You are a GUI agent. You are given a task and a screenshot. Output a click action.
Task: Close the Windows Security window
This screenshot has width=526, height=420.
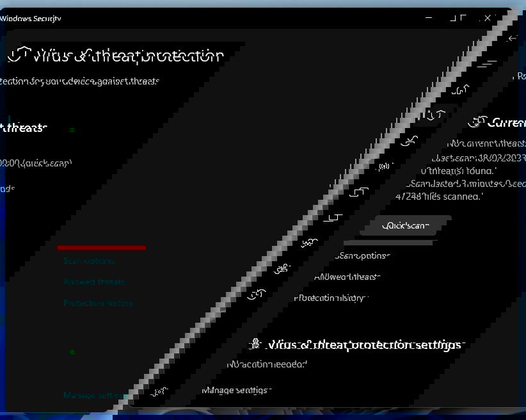[488, 18]
